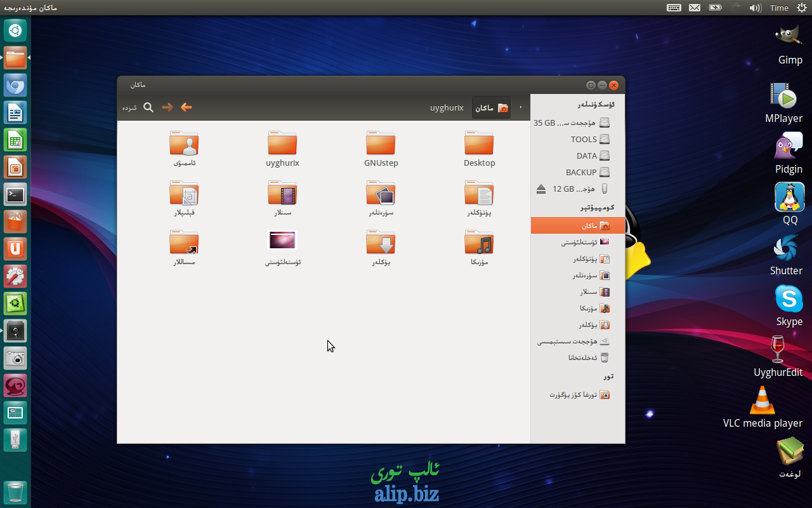The image size is (812, 508).
Task: Open the Desktop folder
Action: click(479, 149)
